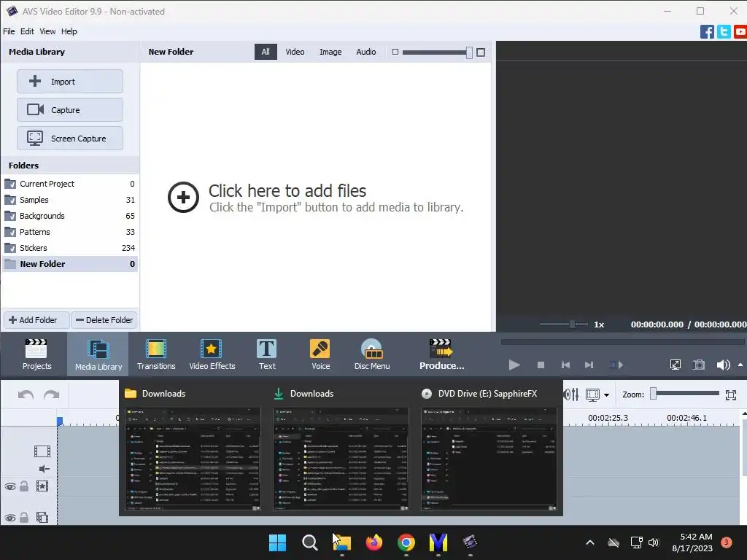Open the File menu
This screenshot has height=560, width=747.
9,31
